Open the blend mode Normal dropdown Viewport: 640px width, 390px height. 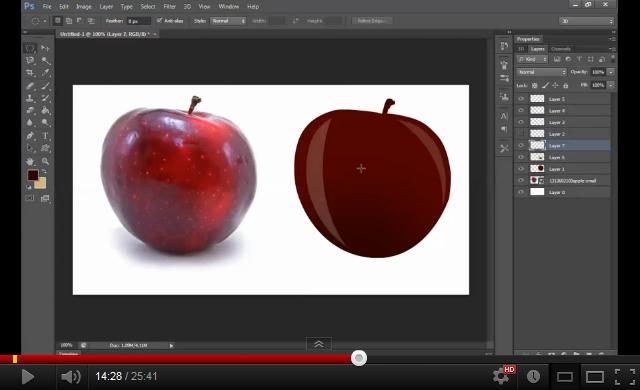click(542, 72)
